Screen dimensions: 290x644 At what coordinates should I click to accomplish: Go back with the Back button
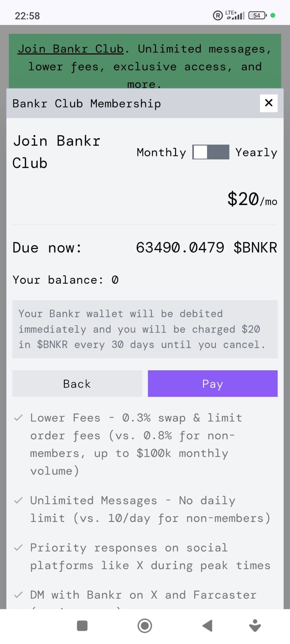pos(77,384)
